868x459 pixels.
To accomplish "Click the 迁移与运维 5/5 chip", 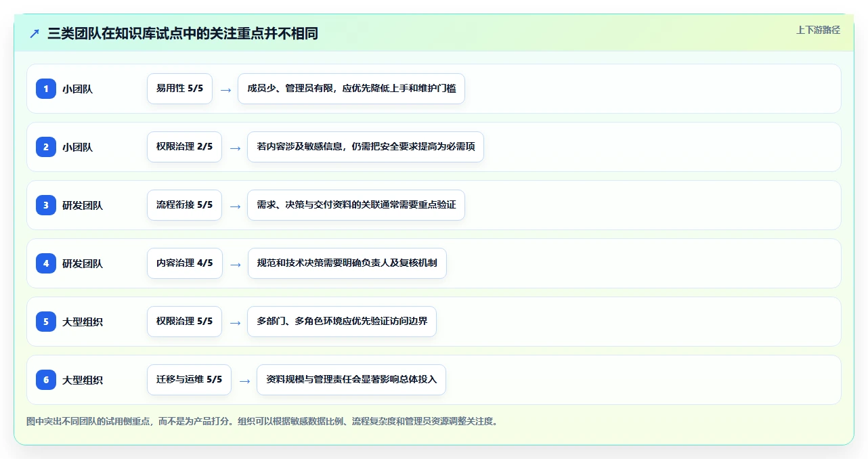I will 189,380.
